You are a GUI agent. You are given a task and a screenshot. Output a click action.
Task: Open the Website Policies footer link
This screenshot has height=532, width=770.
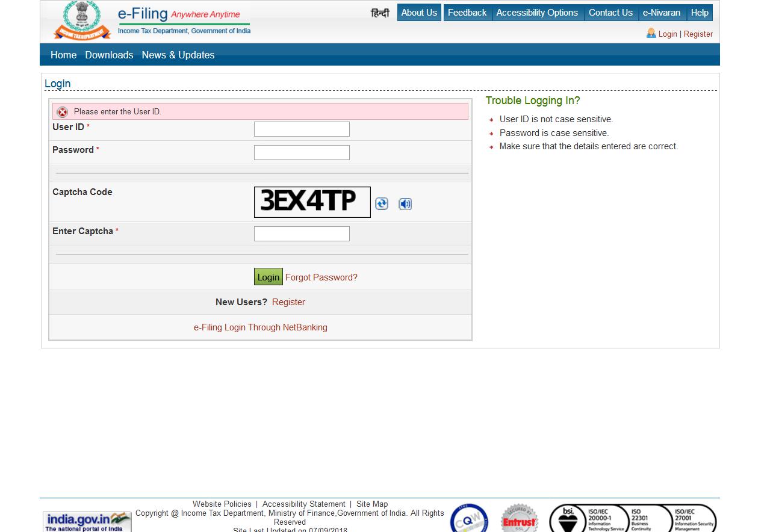coord(222,504)
